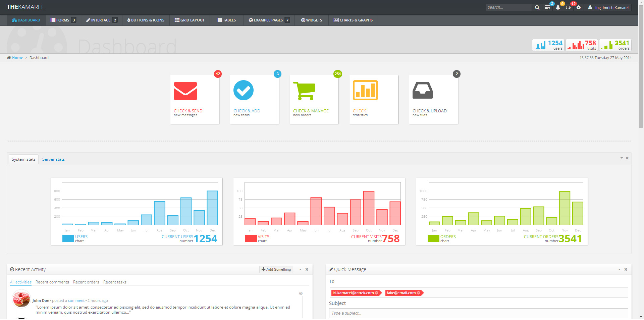
Task: Switch to the Server stats tab
Action: [x=53, y=159]
